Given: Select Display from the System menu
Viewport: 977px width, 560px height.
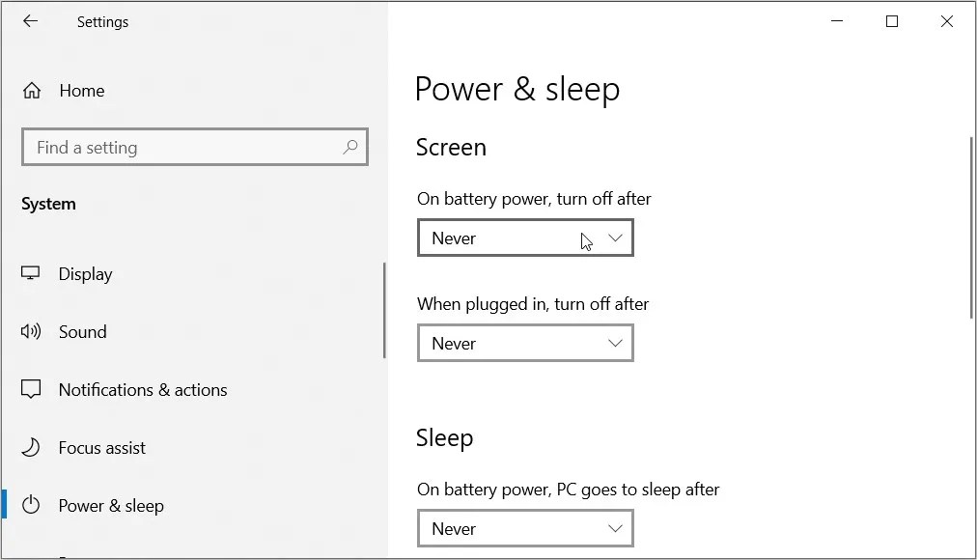Looking at the screenshot, I should (x=85, y=274).
